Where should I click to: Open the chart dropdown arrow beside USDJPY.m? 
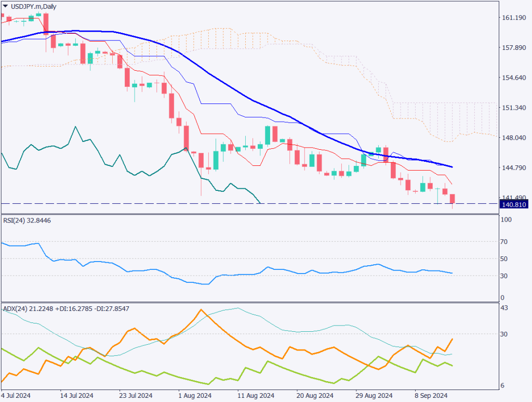click(x=6, y=6)
